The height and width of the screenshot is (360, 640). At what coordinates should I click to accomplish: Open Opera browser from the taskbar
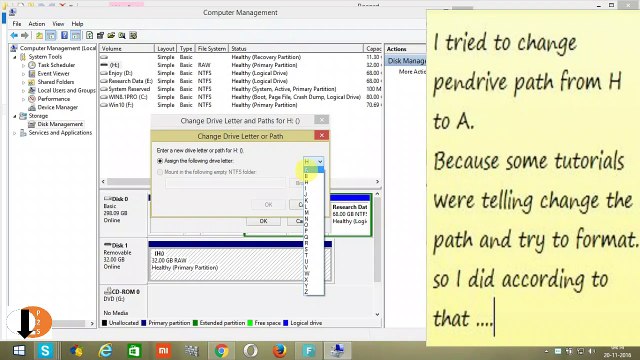(250, 351)
